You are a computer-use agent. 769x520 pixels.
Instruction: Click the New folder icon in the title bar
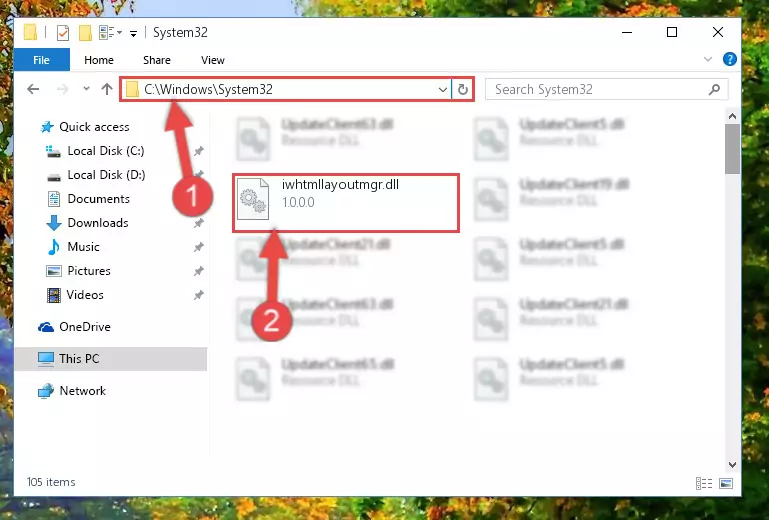coord(85,33)
